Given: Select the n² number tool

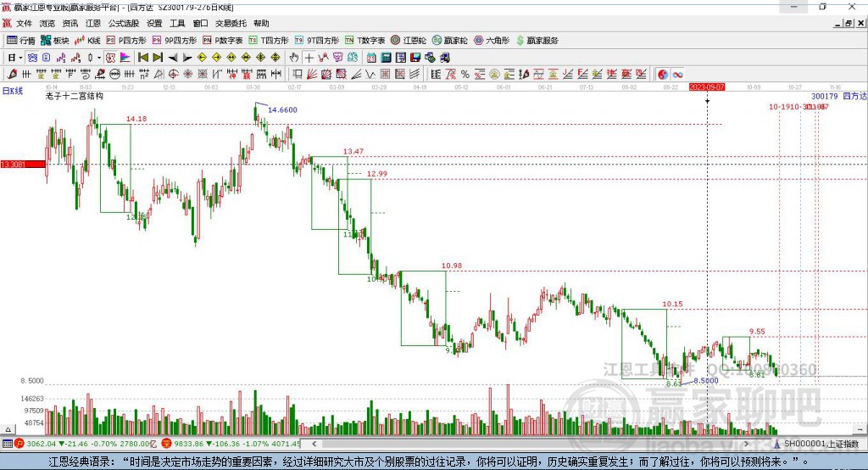Looking at the screenshot, I should 144,74.
